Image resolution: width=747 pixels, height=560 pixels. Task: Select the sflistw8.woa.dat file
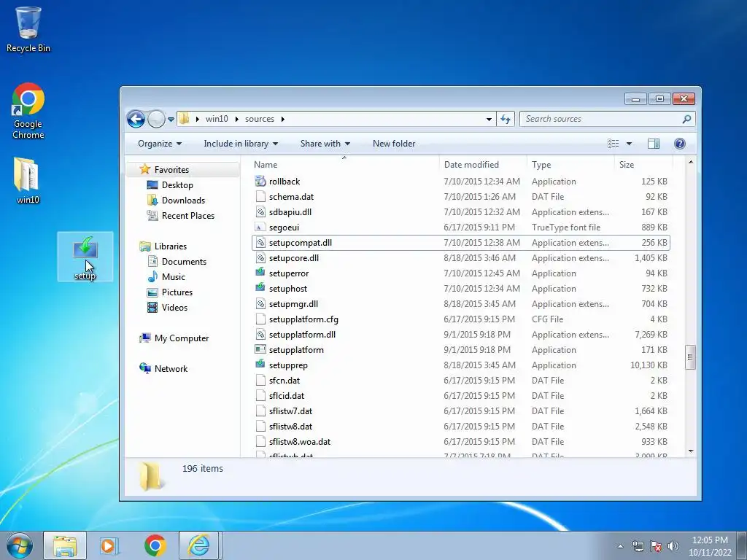(299, 441)
